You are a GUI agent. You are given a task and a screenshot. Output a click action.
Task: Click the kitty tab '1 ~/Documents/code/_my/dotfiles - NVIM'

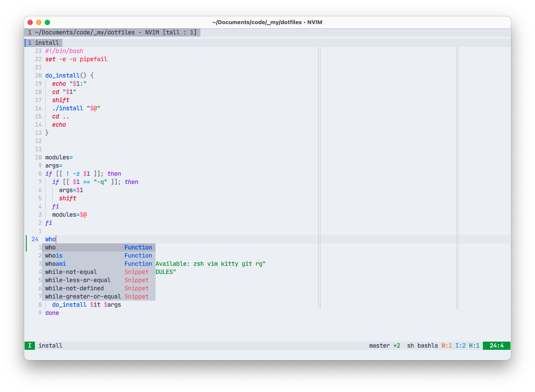(x=112, y=32)
